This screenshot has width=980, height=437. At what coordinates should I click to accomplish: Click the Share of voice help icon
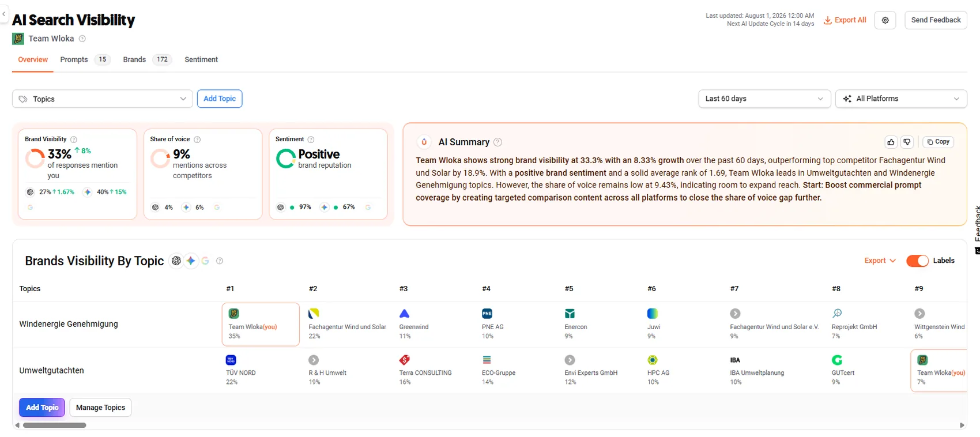tap(197, 140)
